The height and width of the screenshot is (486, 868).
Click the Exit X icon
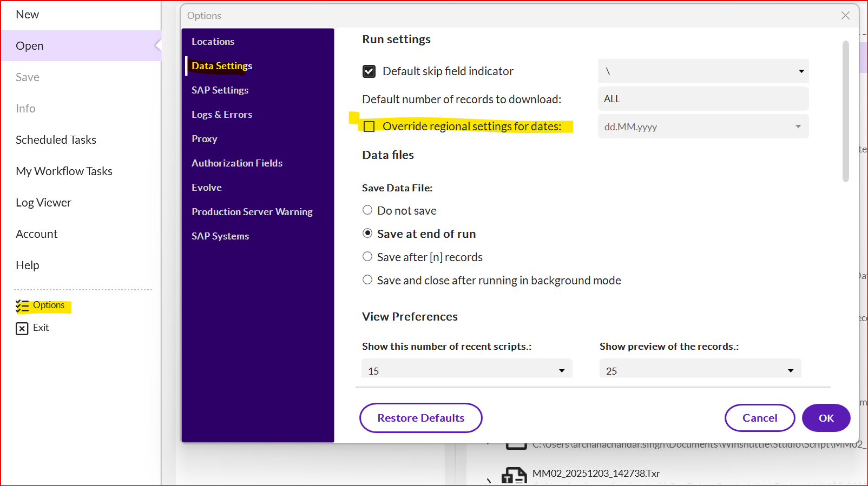[22, 329]
